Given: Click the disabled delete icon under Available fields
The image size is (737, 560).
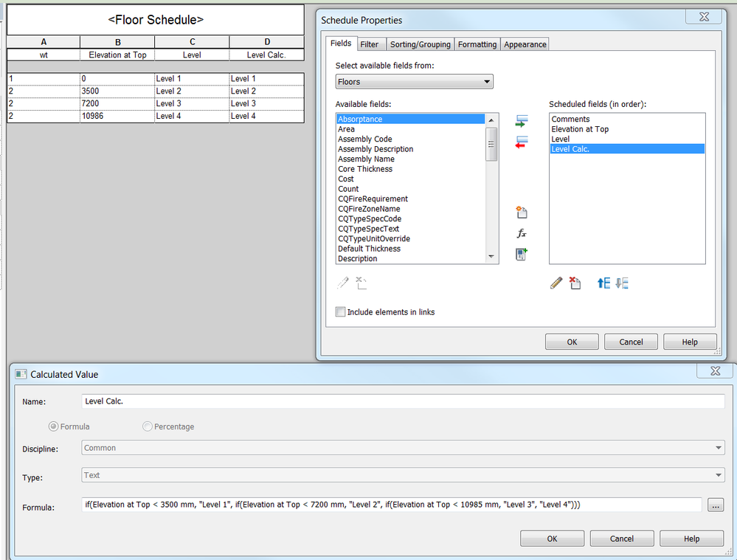Looking at the screenshot, I should [x=361, y=283].
